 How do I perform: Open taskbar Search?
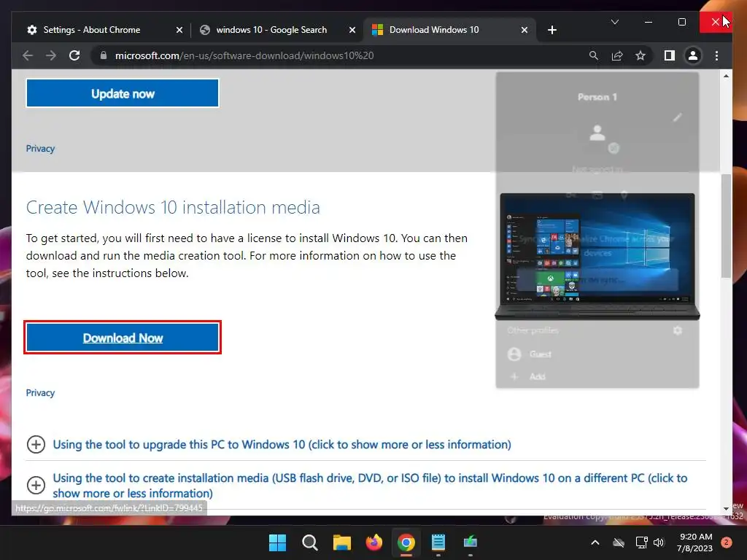(x=309, y=542)
